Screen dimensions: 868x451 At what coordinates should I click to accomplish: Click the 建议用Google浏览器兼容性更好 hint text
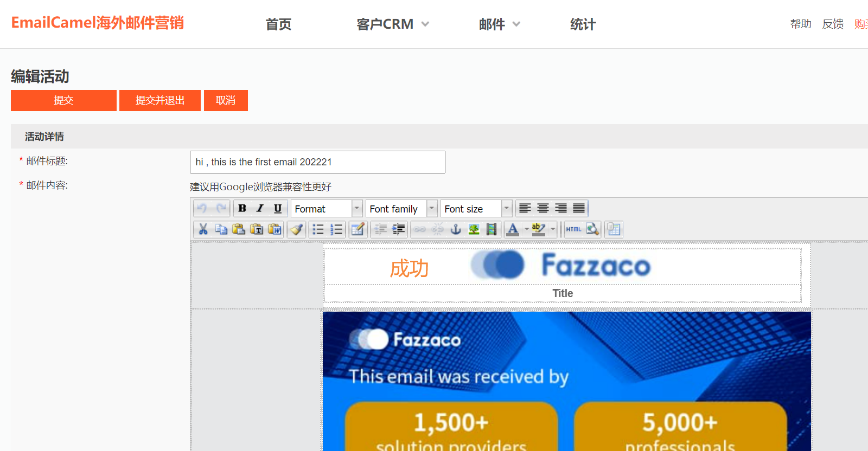click(260, 187)
